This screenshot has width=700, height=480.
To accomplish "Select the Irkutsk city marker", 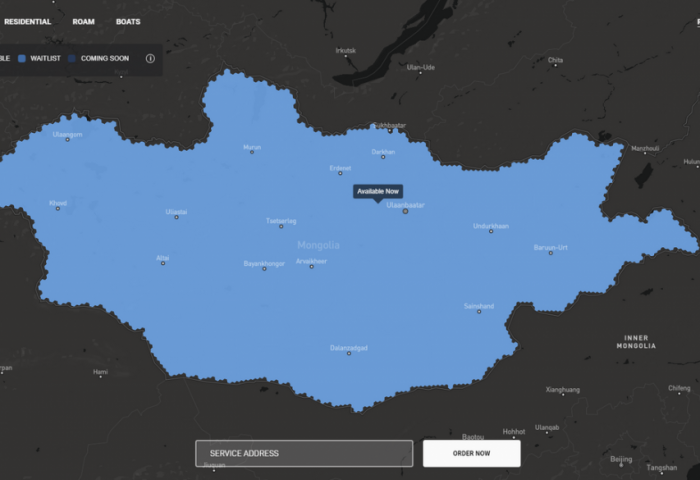I will coord(346,56).
